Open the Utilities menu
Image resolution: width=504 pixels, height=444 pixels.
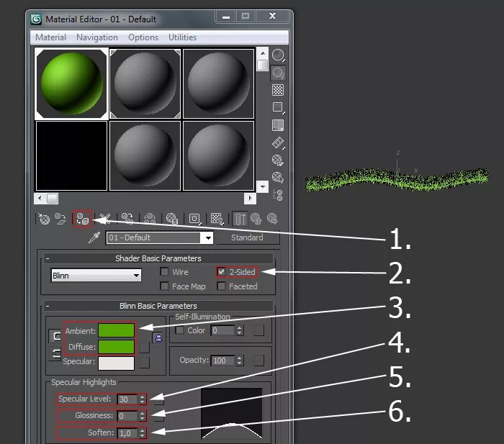(x=182, y=37)
